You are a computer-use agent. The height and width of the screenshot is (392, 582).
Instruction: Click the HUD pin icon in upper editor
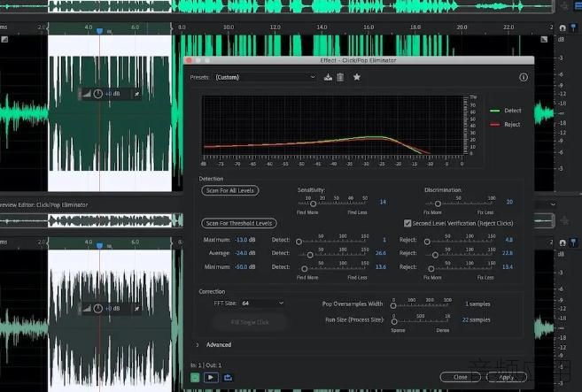[136, 94]
